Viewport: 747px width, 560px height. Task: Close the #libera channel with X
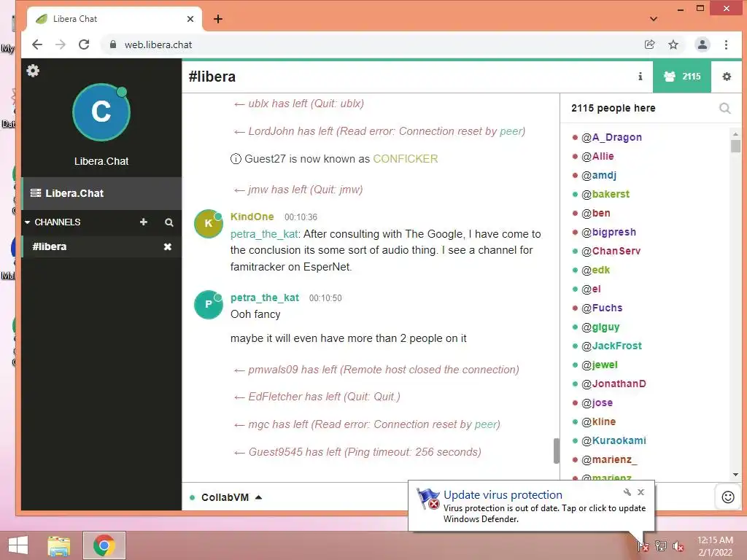[x=168, y=246]
